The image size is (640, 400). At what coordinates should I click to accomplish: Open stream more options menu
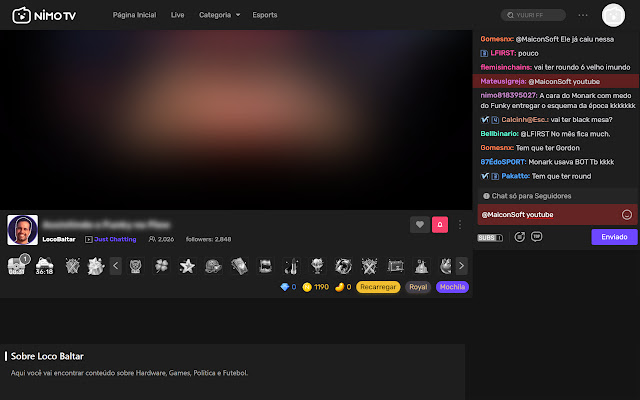click(459, 225)
